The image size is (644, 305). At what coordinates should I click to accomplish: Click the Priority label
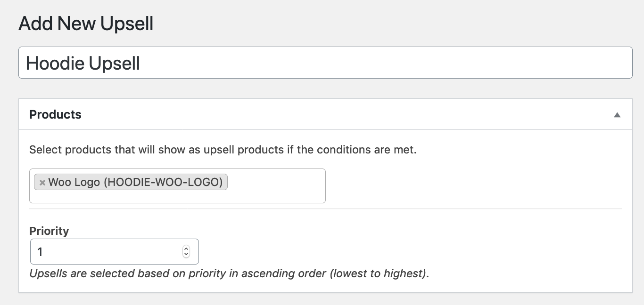pos(49,231)
